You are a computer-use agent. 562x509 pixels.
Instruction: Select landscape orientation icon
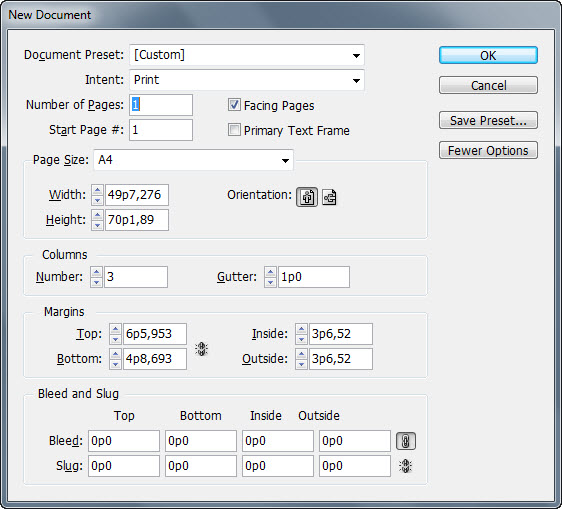tap(329, 197)
